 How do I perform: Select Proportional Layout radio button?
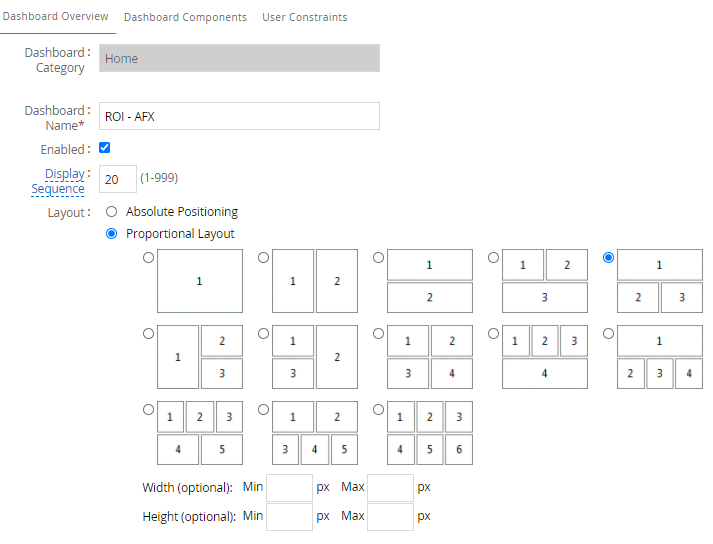coord(111,234)
